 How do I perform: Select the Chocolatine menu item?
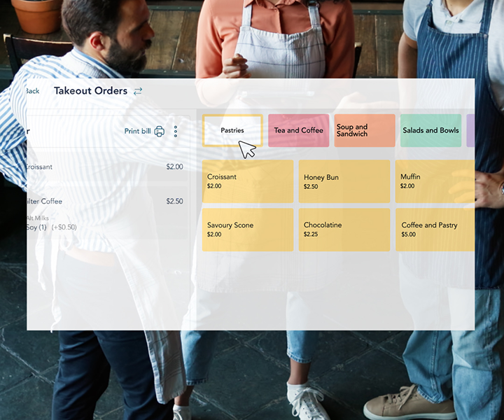pyautogui.click(x=344, y=230)
